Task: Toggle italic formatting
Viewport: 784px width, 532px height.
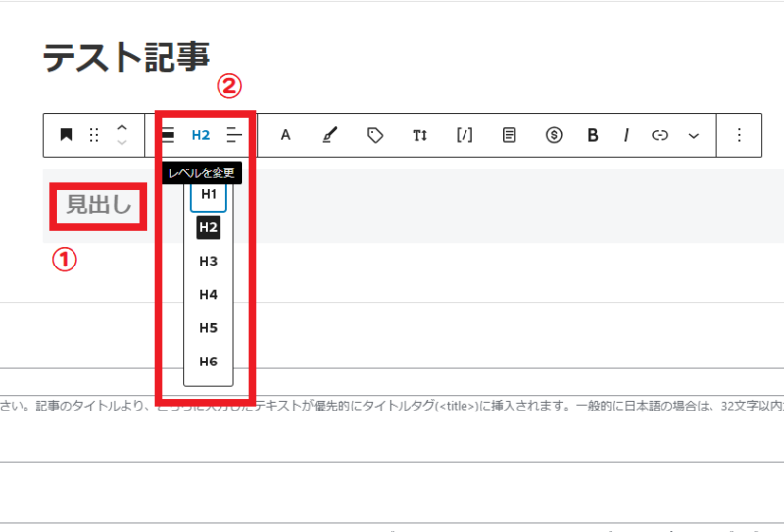Action: coord(625,135)
